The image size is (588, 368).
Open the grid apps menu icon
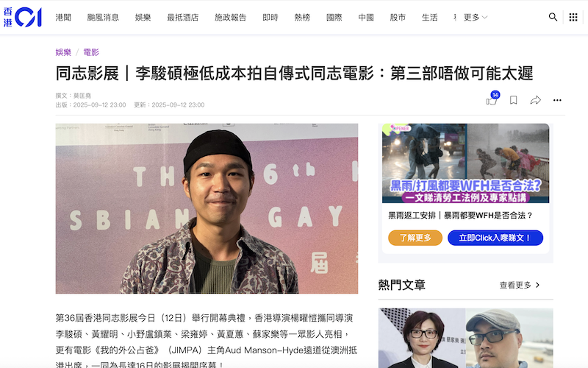573,17
